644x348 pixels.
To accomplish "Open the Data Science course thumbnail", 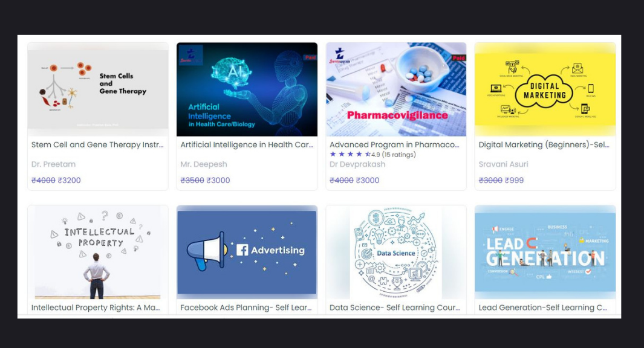I will 396,252.
